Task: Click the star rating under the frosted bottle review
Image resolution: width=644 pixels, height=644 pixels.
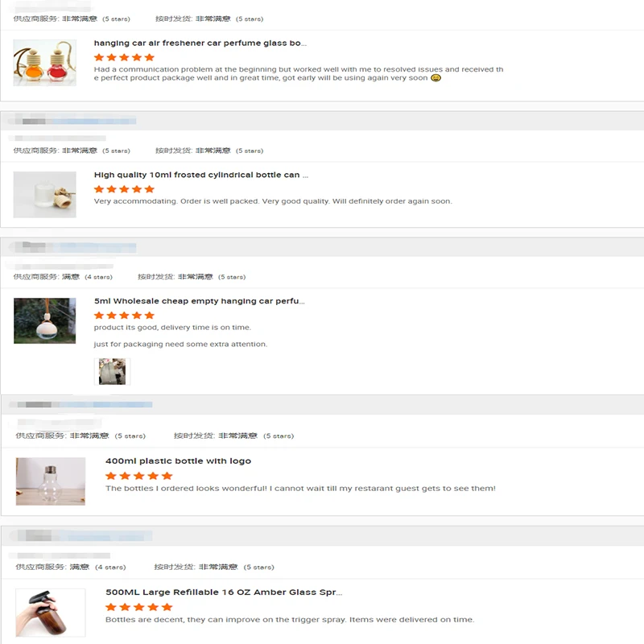Action: point(124,189)
